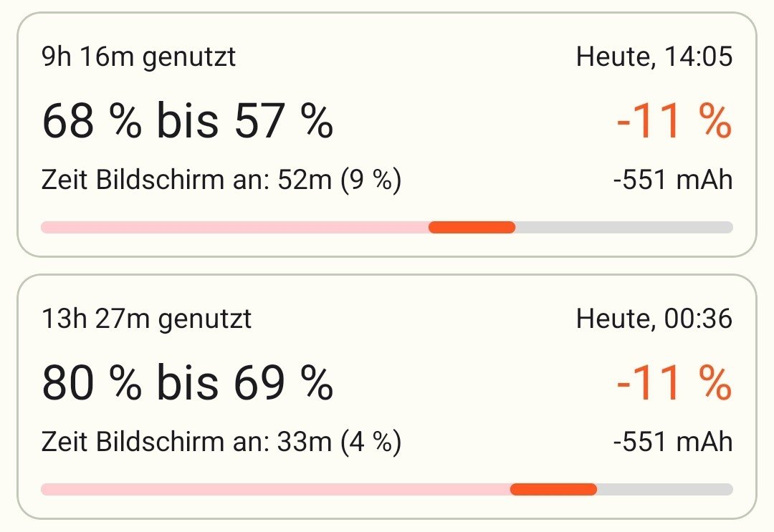Tap the "13h 27m genutzt" usage label

click(x=147, y=319)
